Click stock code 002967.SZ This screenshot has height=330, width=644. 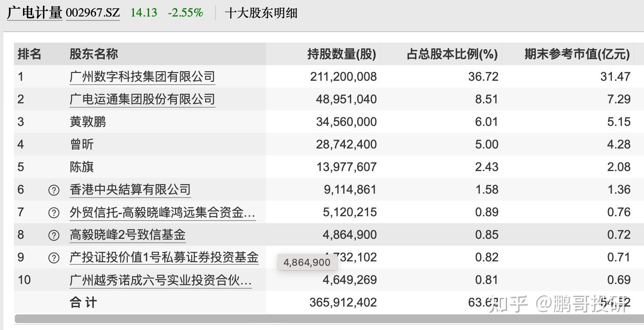[93, 13]
